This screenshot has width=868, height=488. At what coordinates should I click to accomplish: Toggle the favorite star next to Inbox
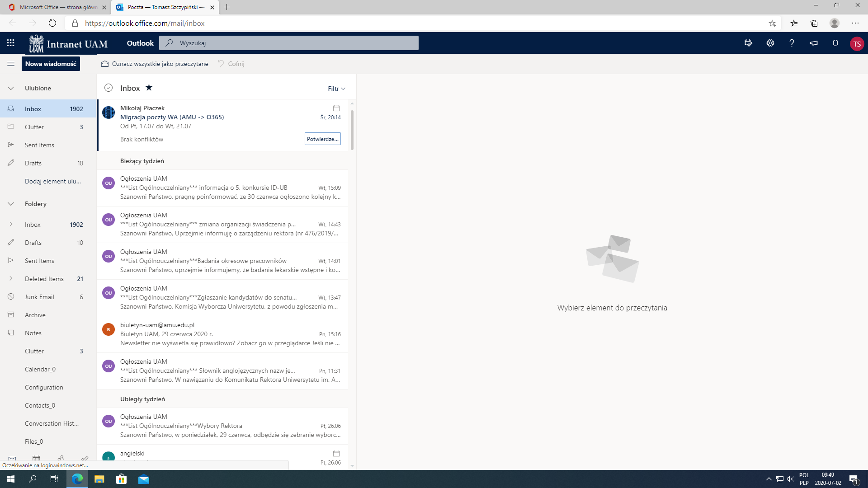pos(149,88)
